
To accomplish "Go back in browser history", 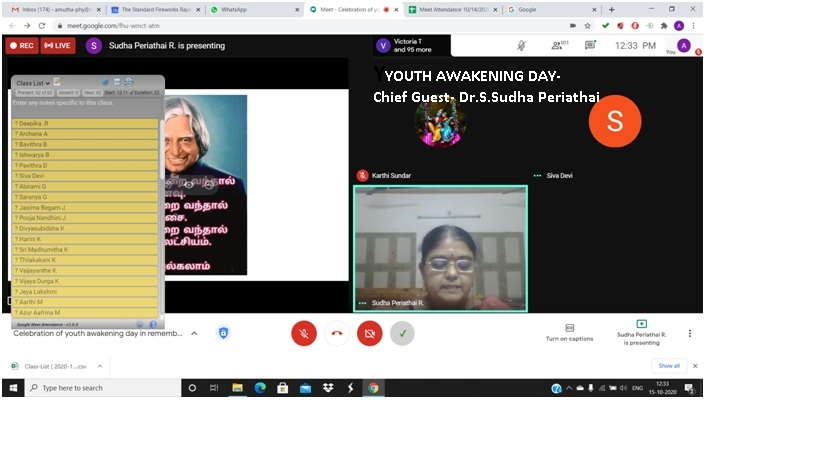I will (13, 26).
